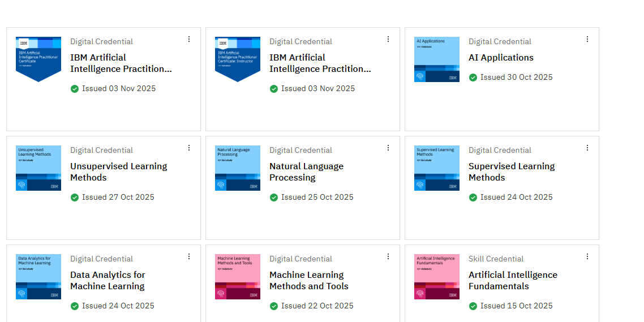Open Natural Language Processing card kebab menu
Viewport: 644px width, 322px height.
[x=388, y=148]
